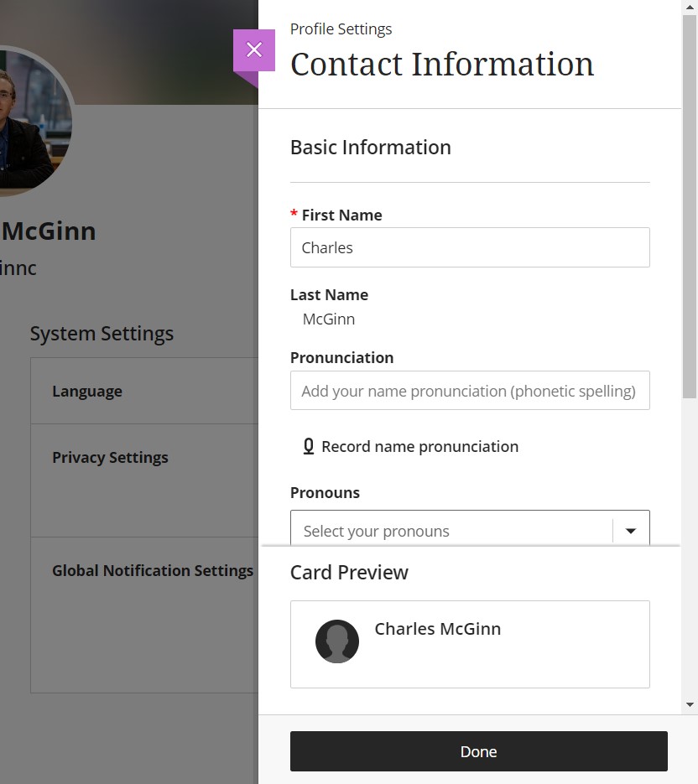The image size is (698, 784).
Task: Close the Contact Information panel
Action: coord(254,50)
